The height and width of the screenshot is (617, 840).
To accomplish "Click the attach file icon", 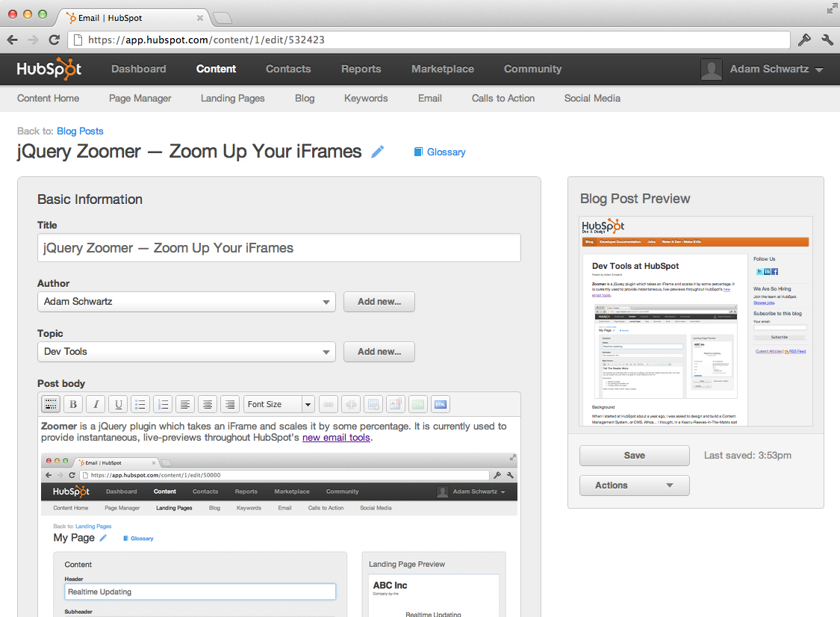I will pyautogui.click(x=395, y=404).
